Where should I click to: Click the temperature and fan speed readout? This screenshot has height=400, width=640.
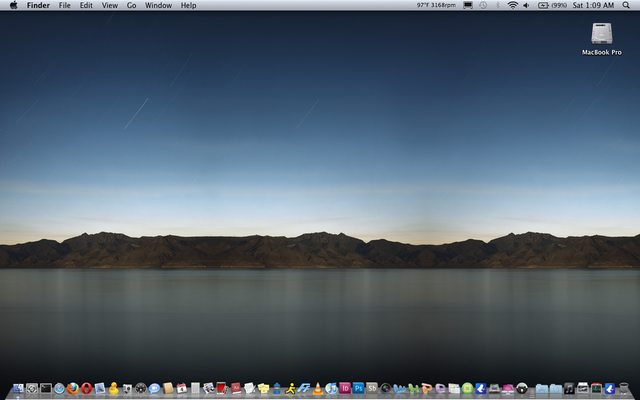(436, 5)
